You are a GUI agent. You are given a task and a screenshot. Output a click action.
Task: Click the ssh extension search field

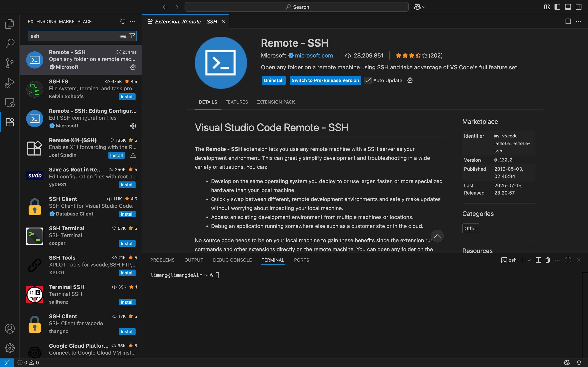[73, 36]
